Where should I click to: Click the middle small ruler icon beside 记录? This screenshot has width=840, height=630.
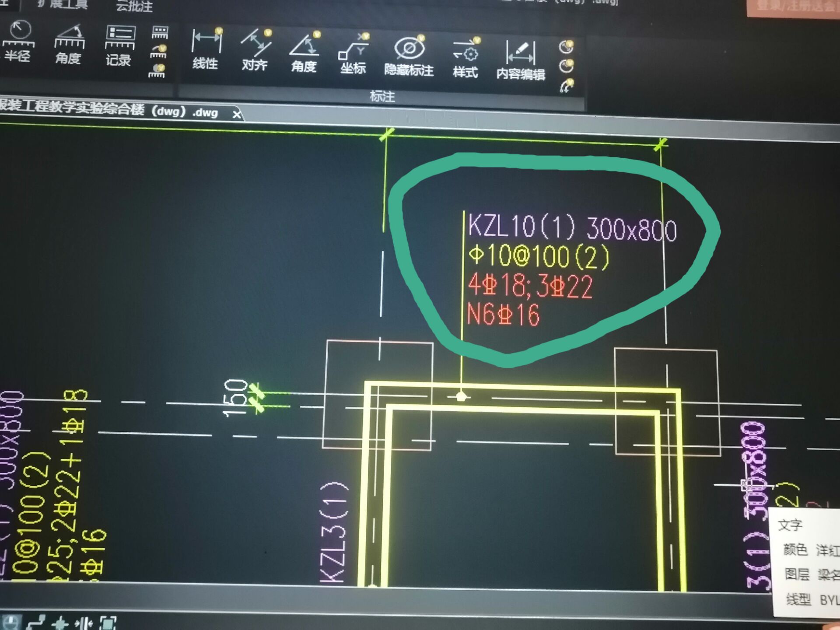(x=159, y=52)
